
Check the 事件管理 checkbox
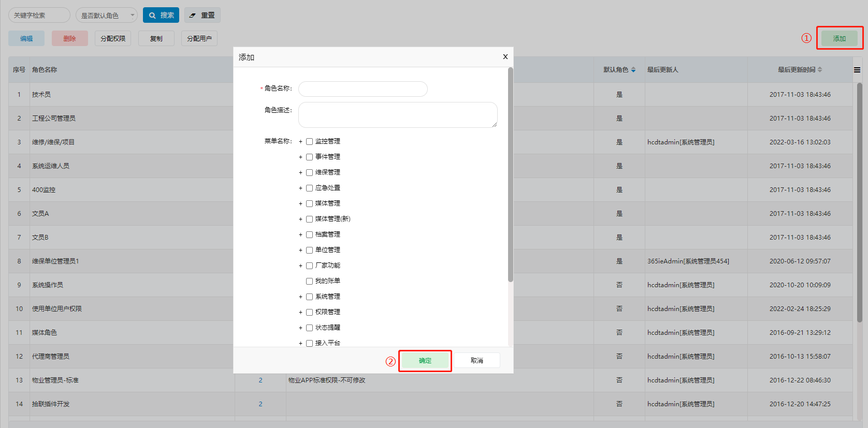[x=309, y=157]
